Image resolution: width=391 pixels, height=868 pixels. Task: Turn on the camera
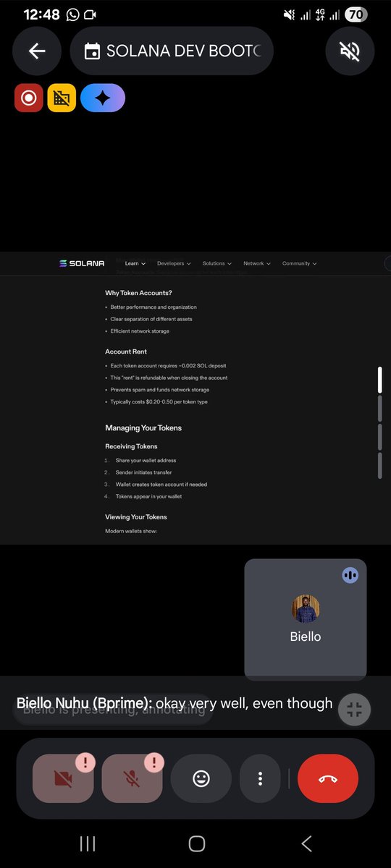(63, 778)
